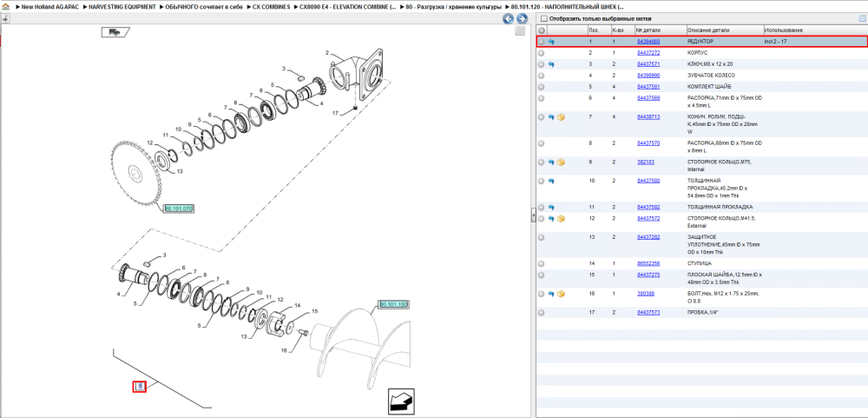868x418 pixels.
Task: Toggle round selector for row 4 ЗУБЧАТОЕ КОЛЕСО
Action: point(542,76)
